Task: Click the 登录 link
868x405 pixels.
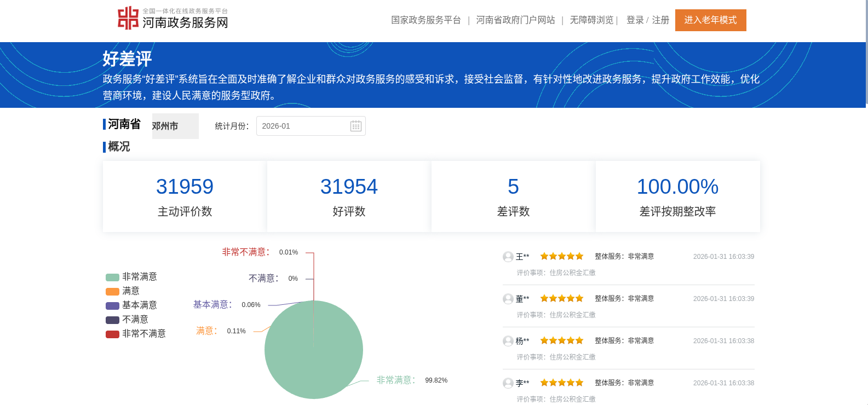Action: click(635, 20)
